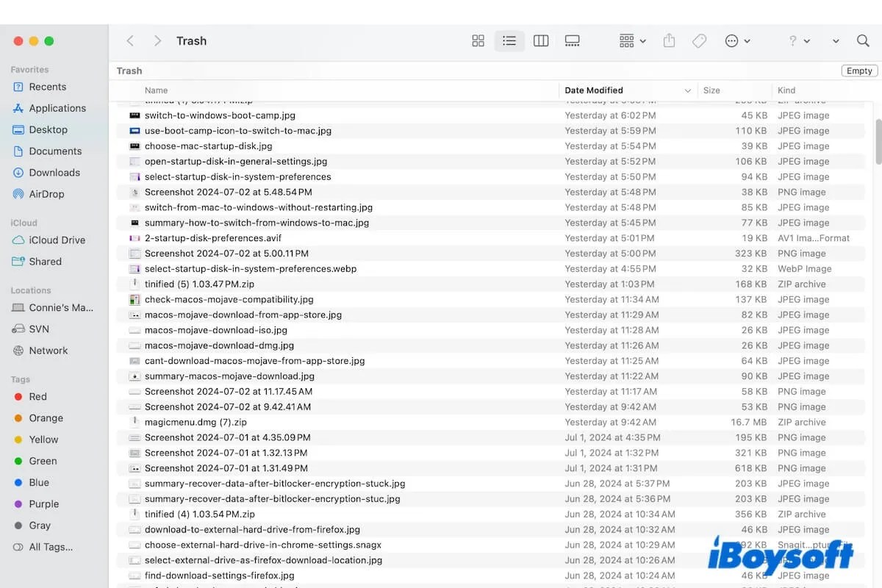Open the Share toolbar icon
This screenshot has height=588, width=882.
pos(669,40)
